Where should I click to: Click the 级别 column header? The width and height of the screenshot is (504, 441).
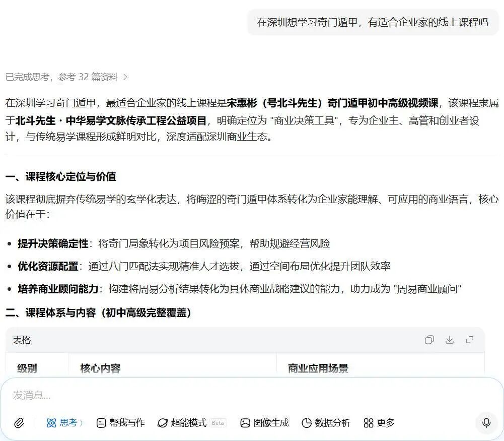pyautogui.click(x=27, y=368)
